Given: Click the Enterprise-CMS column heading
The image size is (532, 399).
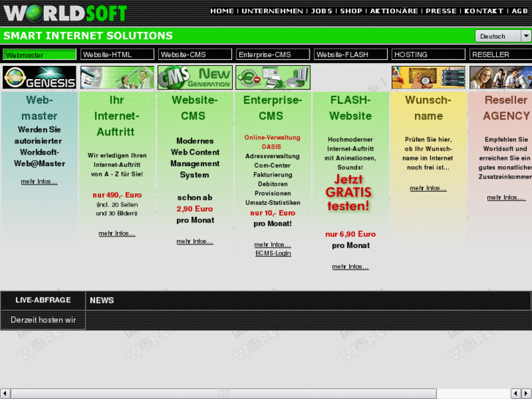Looking at the screenshot, I should click(272, 108).
